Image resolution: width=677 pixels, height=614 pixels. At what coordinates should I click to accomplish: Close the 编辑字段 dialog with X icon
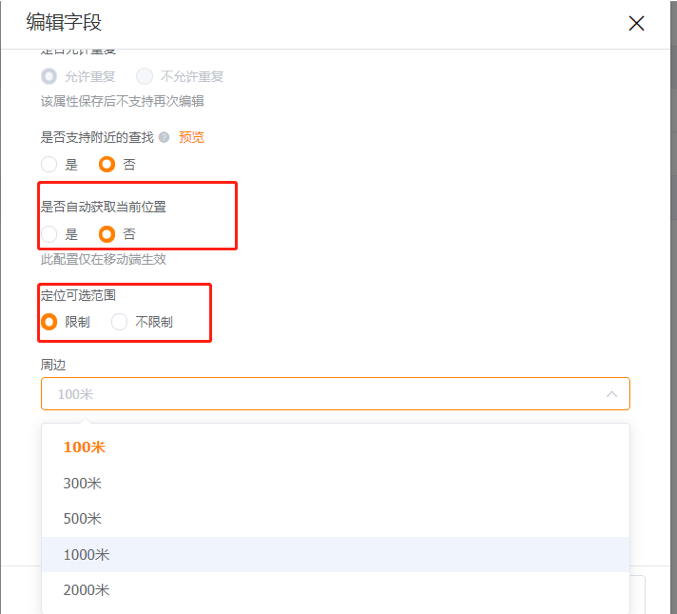point(636,23)
